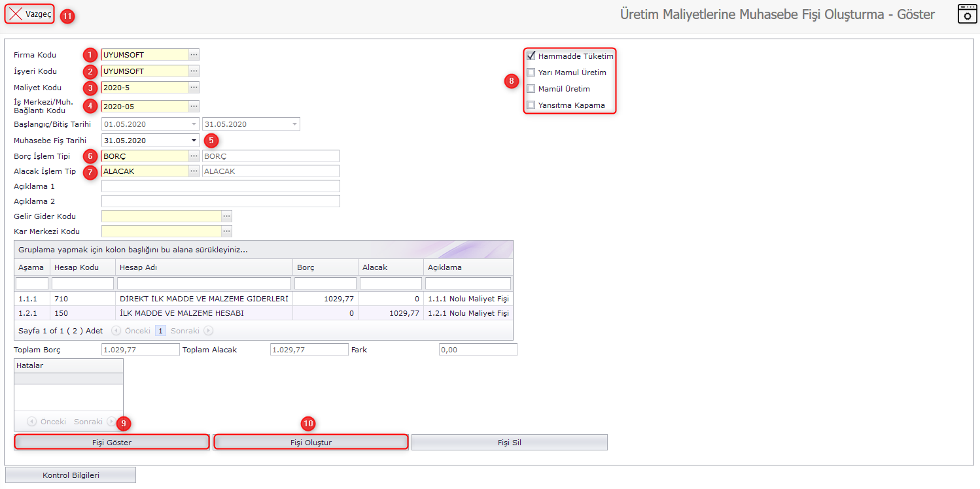Screen dimensions: 980x489
Task: Click the Fişi Sil button
Action: click(x=510, y=443)
